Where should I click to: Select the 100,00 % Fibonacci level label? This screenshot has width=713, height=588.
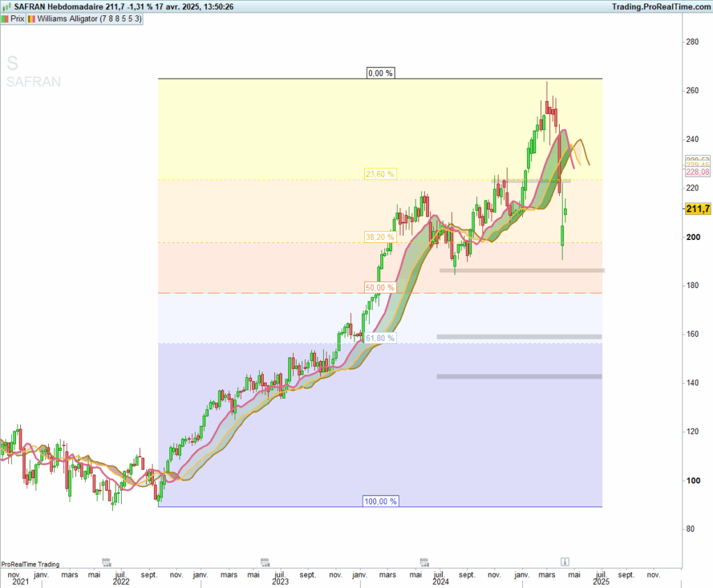381,501
